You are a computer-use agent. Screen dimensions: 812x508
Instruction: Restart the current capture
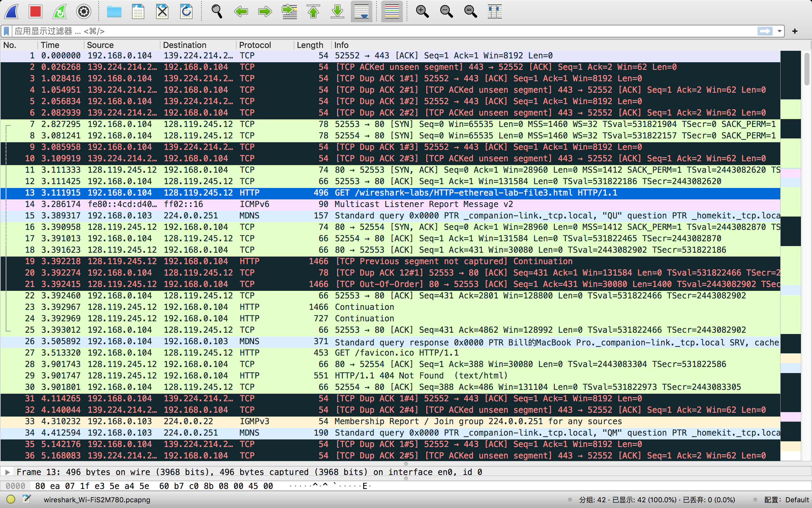[59, 12]
